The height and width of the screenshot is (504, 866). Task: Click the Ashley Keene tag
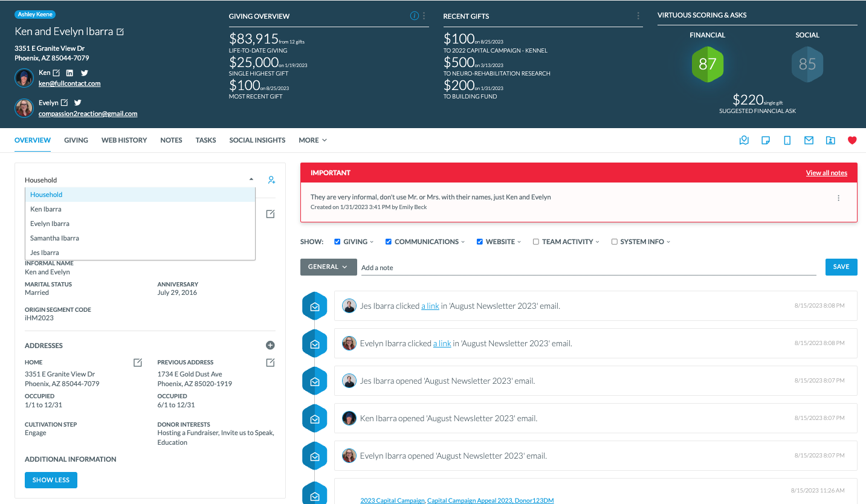tap(35, 15)
